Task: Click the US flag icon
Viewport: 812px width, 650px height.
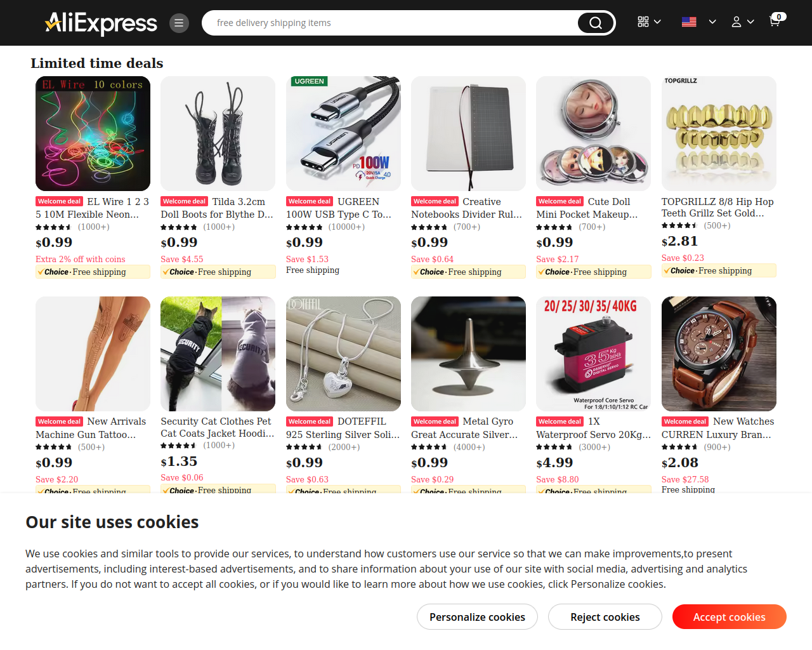Action: click(689, 22)
